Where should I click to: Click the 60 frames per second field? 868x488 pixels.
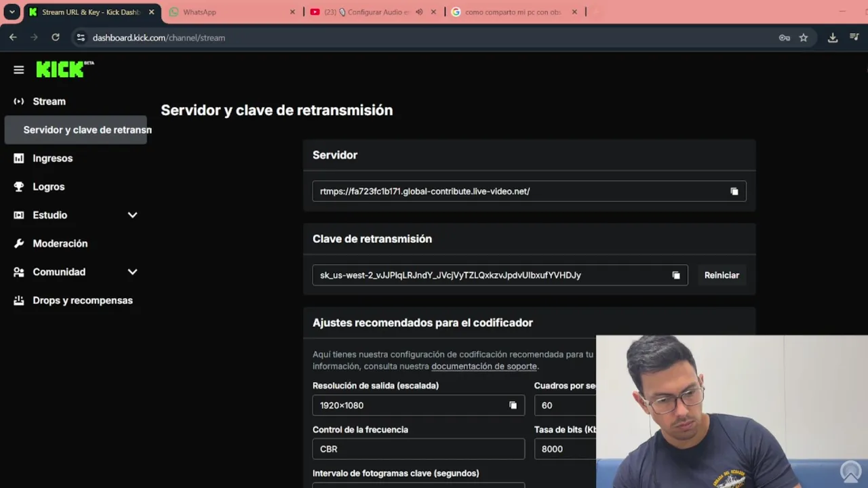565,405
